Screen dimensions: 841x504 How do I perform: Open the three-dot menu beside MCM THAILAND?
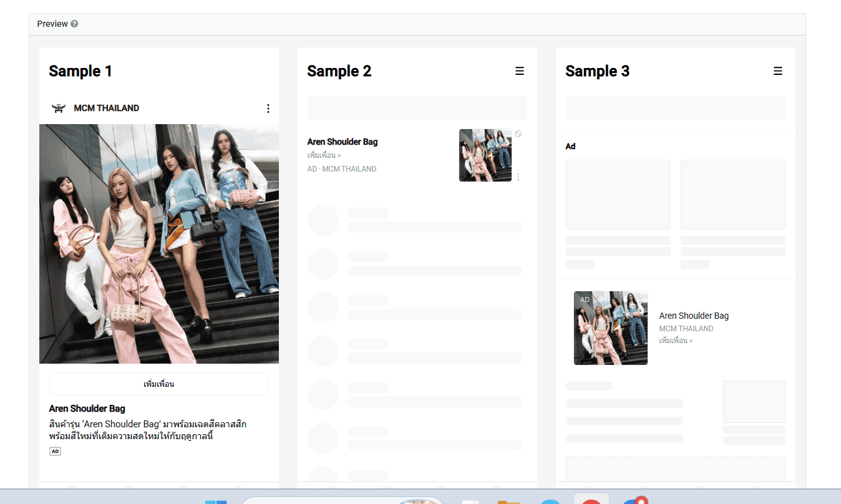point(268,109)
